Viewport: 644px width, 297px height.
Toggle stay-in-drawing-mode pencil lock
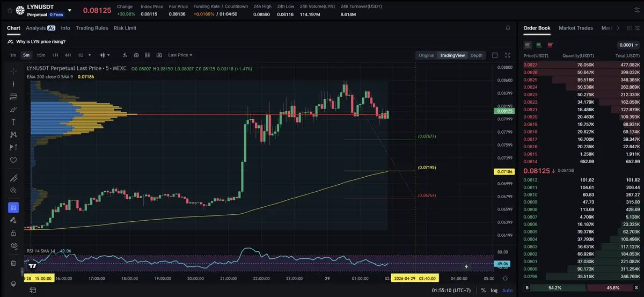13,220
